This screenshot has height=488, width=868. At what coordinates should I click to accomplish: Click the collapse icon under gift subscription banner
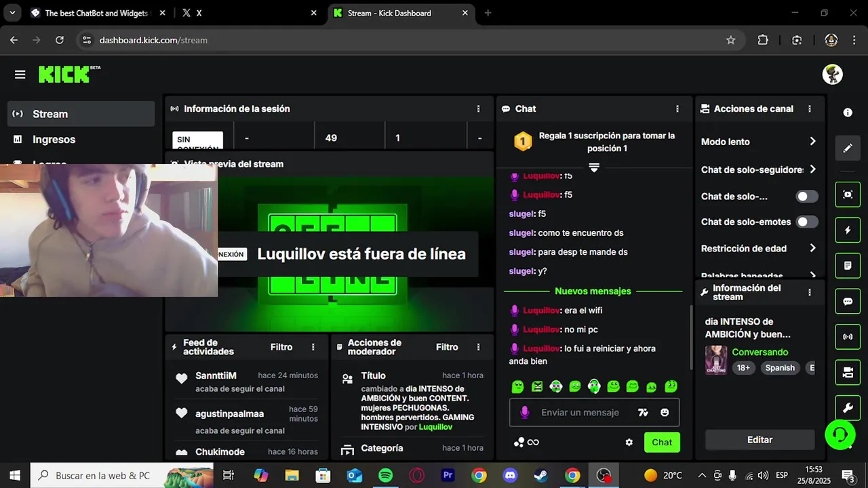point(594,167)
